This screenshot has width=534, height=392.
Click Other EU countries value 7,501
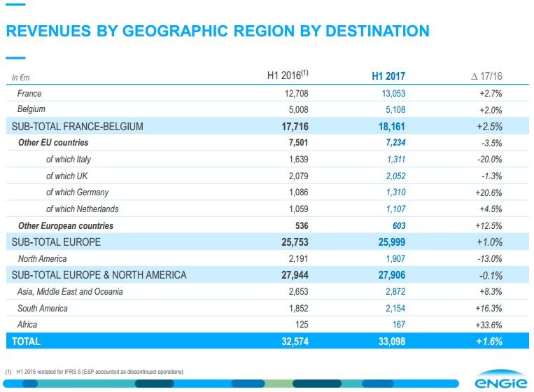298,142
